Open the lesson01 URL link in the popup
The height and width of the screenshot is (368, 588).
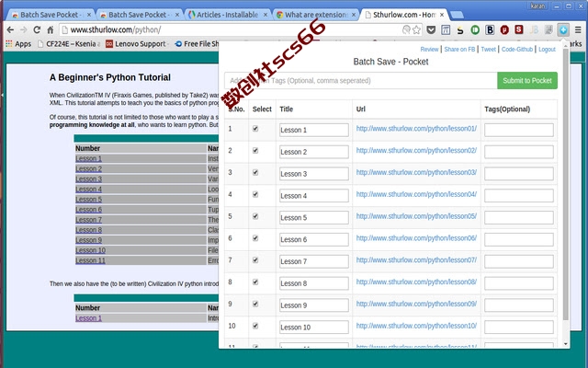[416, 129]
